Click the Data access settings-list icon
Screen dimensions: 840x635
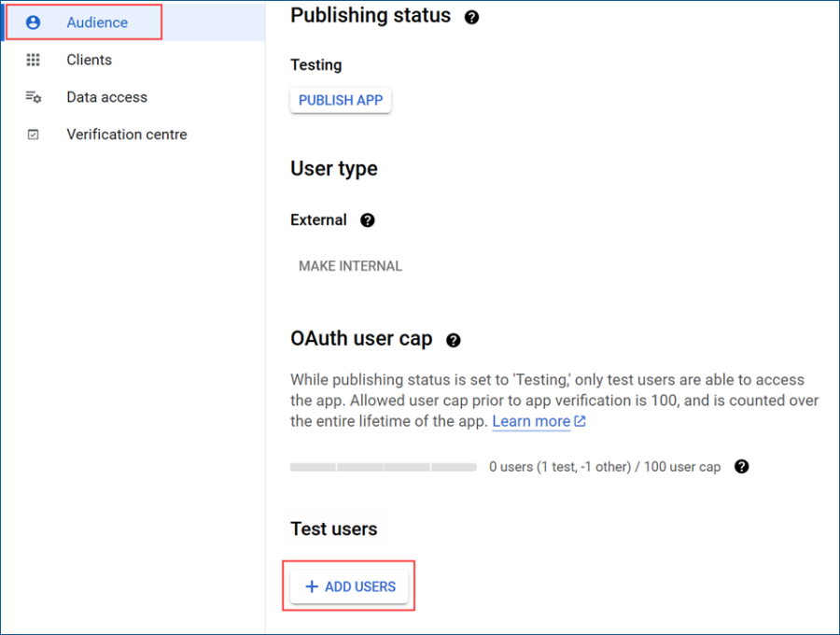tap(34, 97)
